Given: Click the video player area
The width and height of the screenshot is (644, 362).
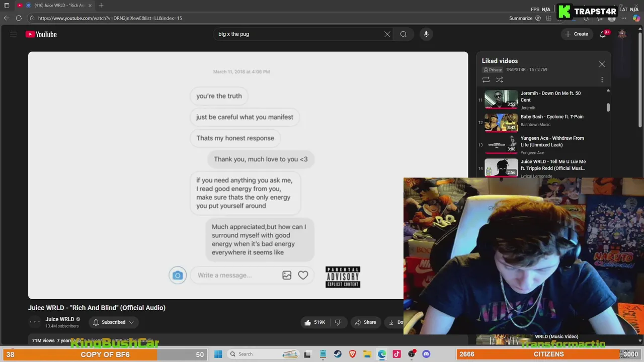Looking at the screenshot, I should 248,175.
